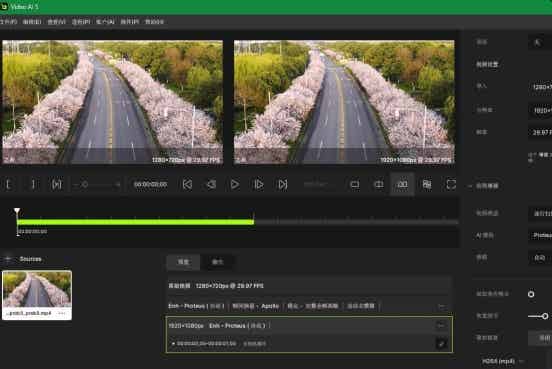Click the timecode field 00:00:00:00
Screen dimensions: 552x369
[x=150, y=184]
